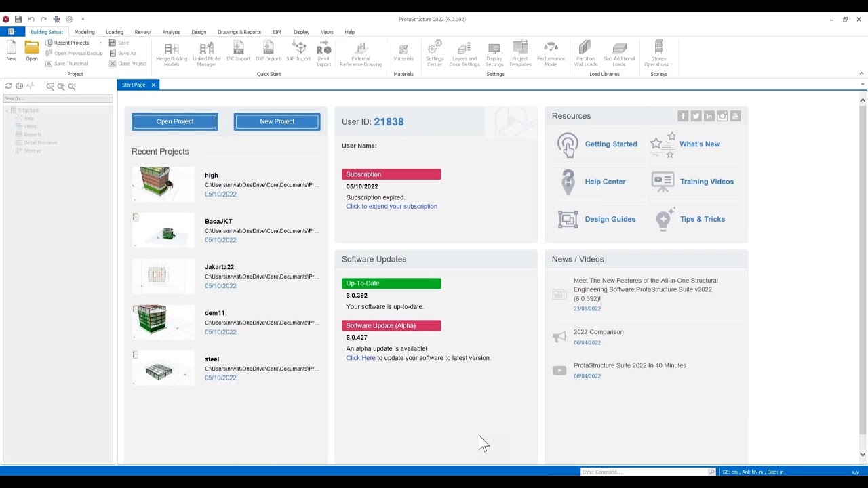The height and width of the screenshot is (488, 868).
Task: Click the New Project button
Action: [277, 121]
